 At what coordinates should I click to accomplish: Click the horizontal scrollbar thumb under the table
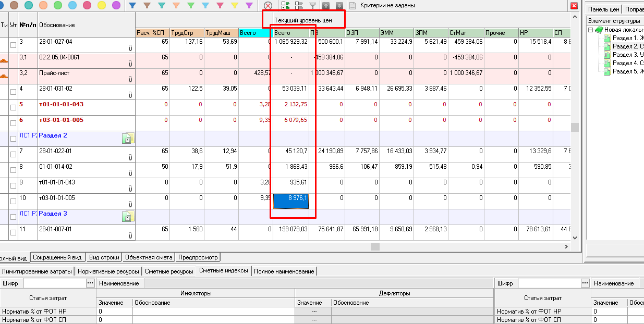[x=375, y=246]
